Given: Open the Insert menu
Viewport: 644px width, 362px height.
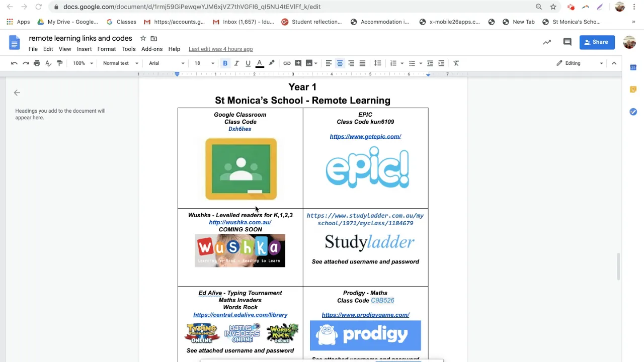Looking at the screenshot, I should point(84,49).
